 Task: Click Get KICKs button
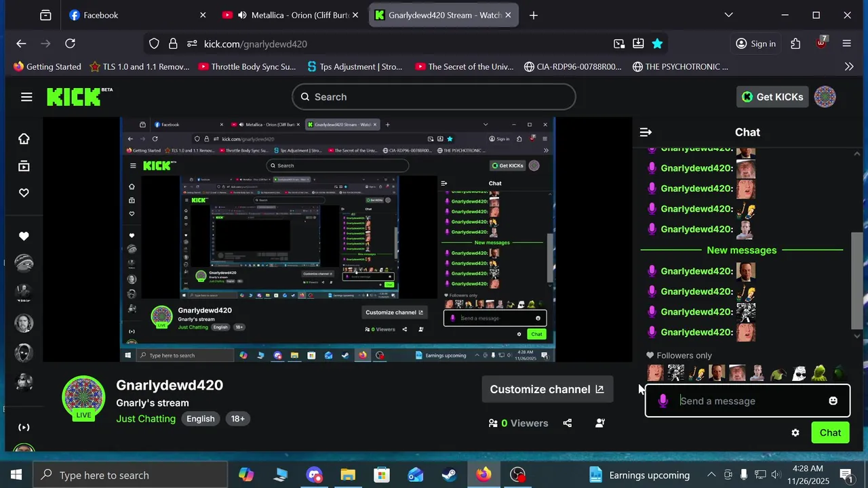point(772,97)
